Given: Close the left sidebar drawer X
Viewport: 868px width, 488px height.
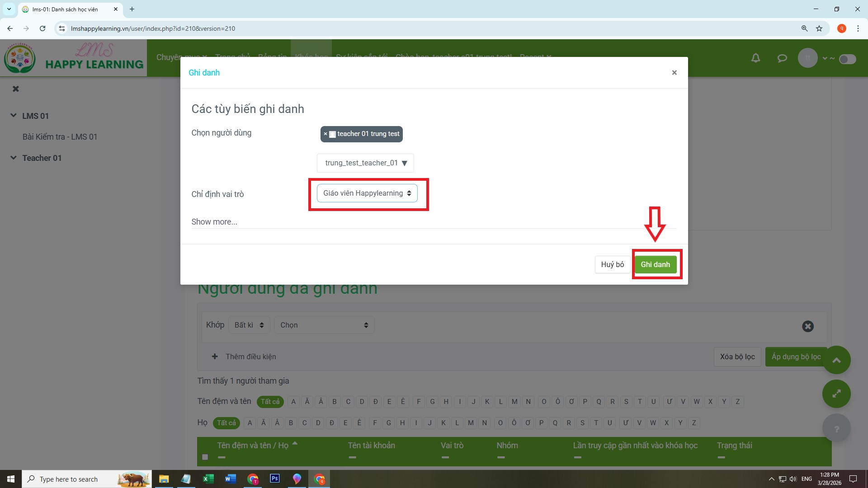Looking at the screenshot, I should click(x=16, y=89).
